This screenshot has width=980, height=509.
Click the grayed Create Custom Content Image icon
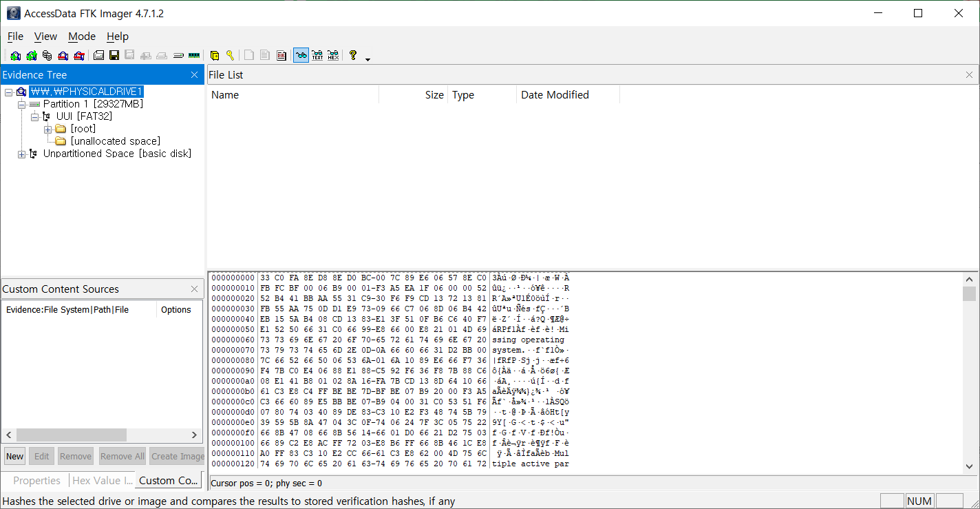click(x=162, y=56)
